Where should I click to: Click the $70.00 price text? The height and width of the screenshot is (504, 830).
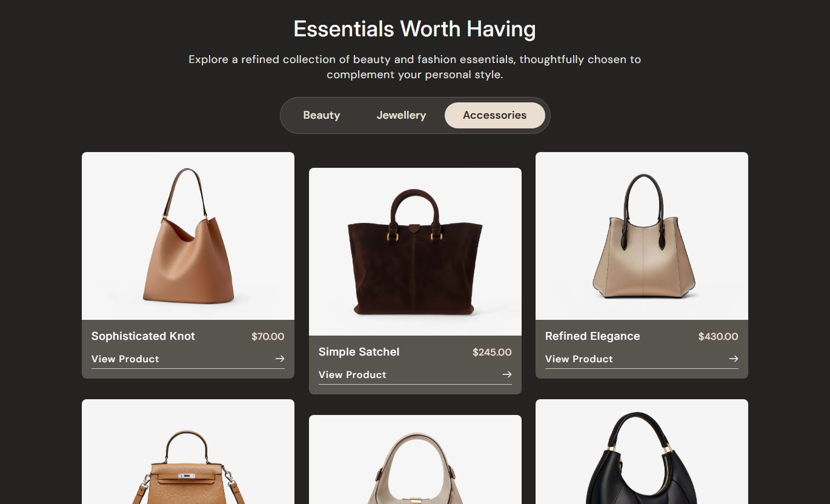pyautogui.click(x=268, y=336)
